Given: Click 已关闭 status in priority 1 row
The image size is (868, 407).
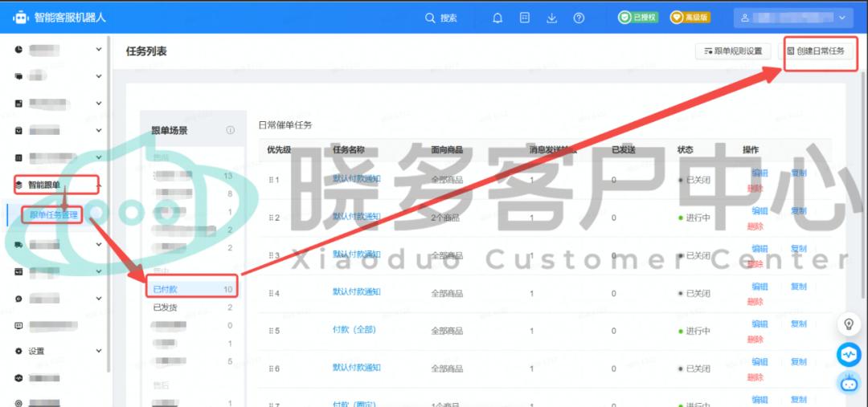Looking at the screenshot, I should click(694, 180).
